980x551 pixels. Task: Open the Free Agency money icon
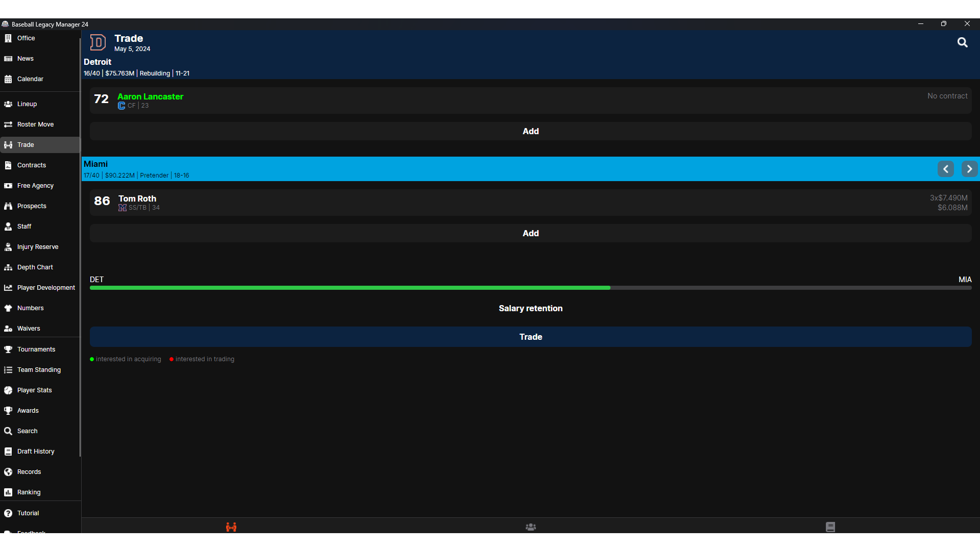coord(8,186)
